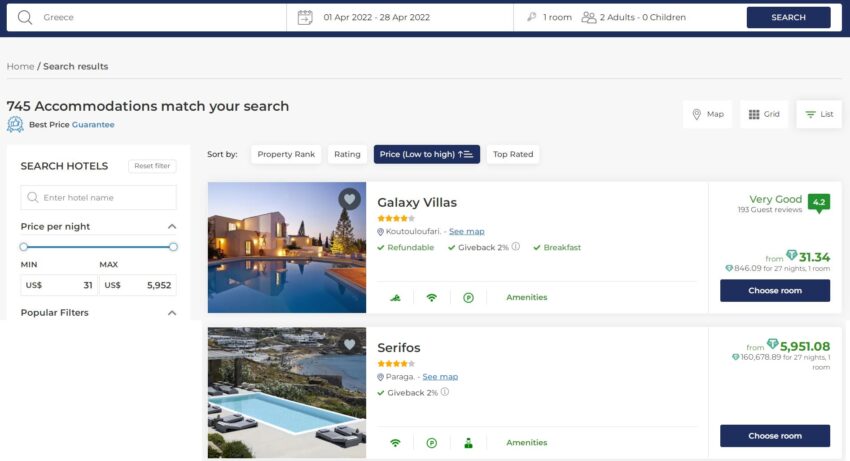Collapse the Popular Filters section
Image resolution: width=850 pixels, height=461 pixels.
point(172,313)
